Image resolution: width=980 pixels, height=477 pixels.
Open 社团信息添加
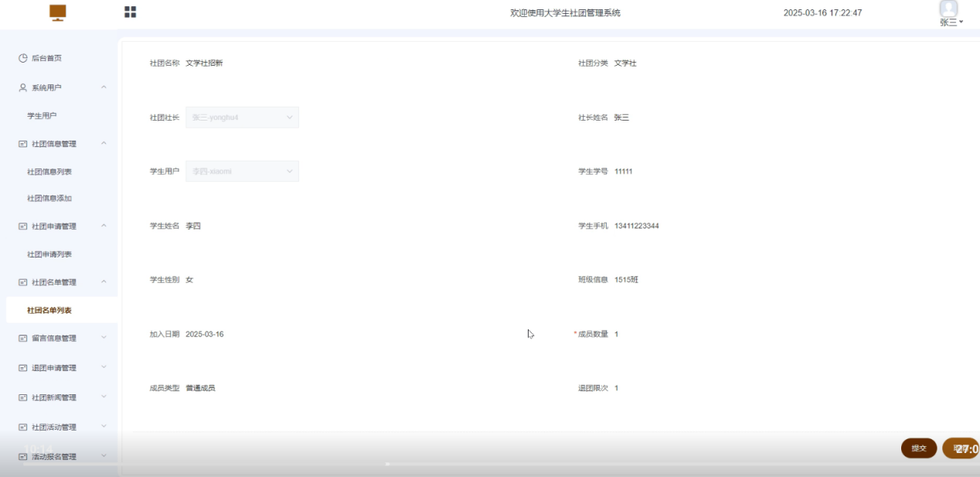[x=49, y=199]
